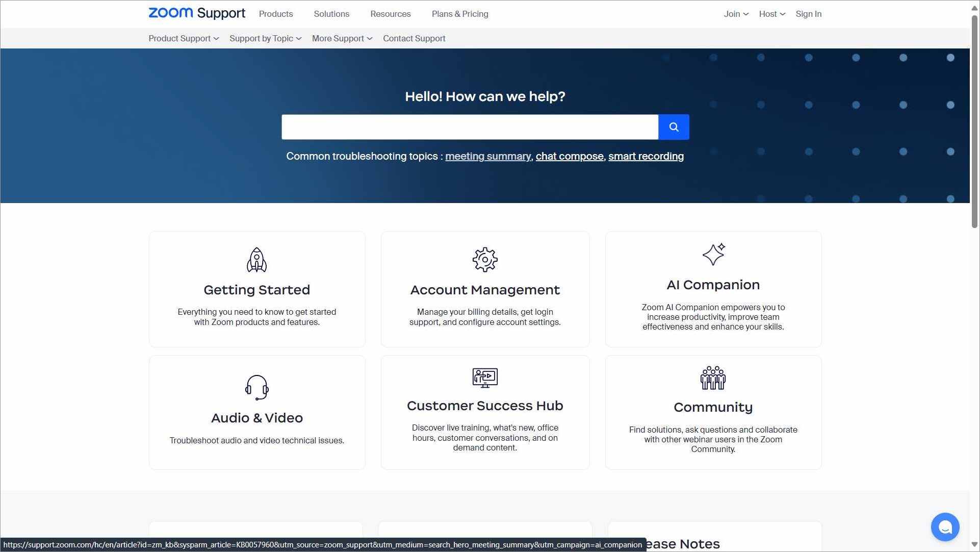
Task: Click Sign In
Action: pos(809,14)
